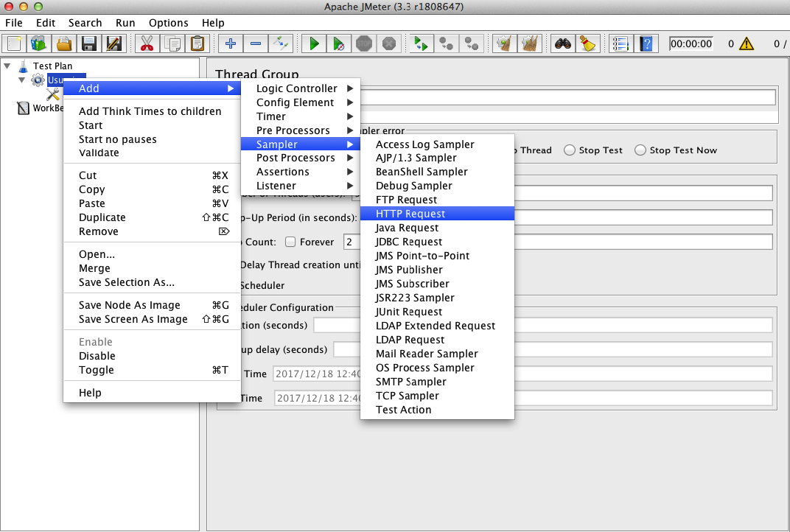Collapse the Test Plan tree node

7,66
